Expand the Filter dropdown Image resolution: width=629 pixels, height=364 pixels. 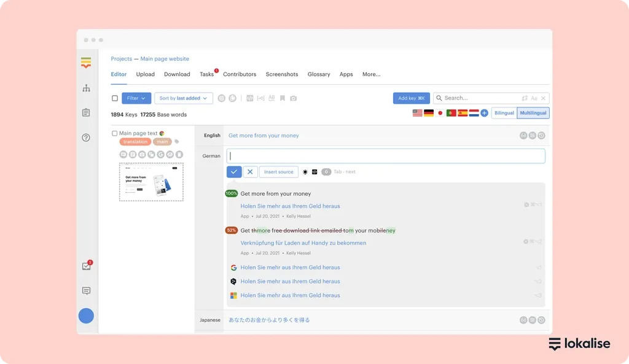[136, 98]
